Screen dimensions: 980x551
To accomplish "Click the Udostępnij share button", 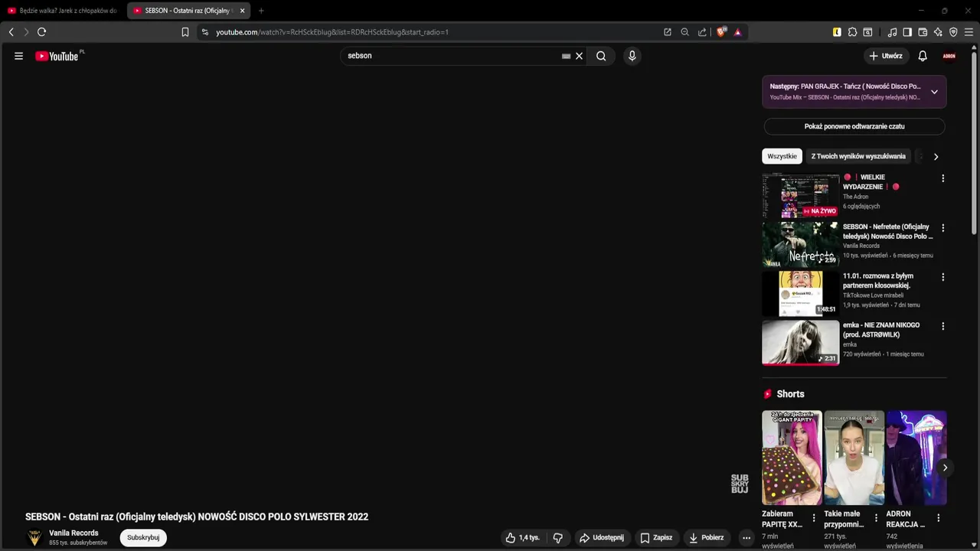I will pos(601,538).
